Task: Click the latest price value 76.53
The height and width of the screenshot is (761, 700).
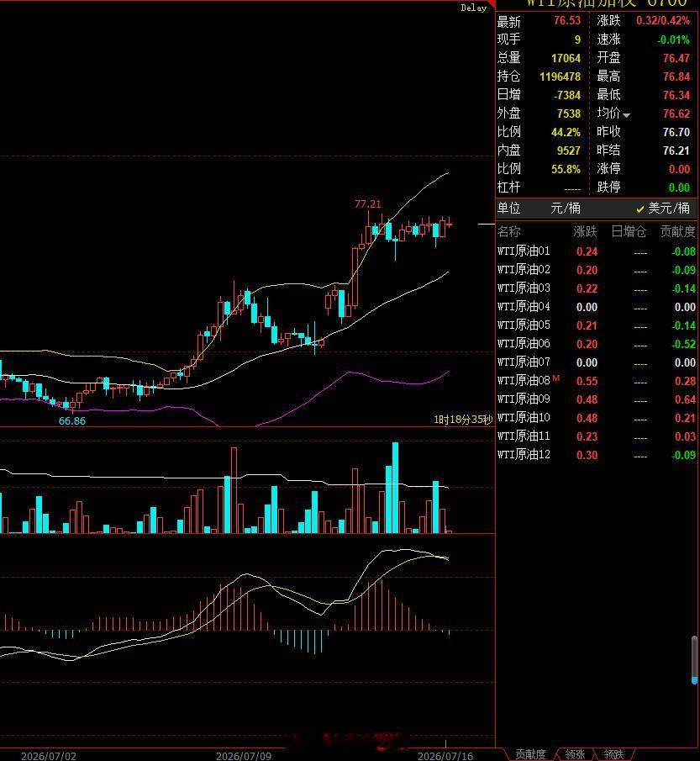Action: tap(567, 21)
